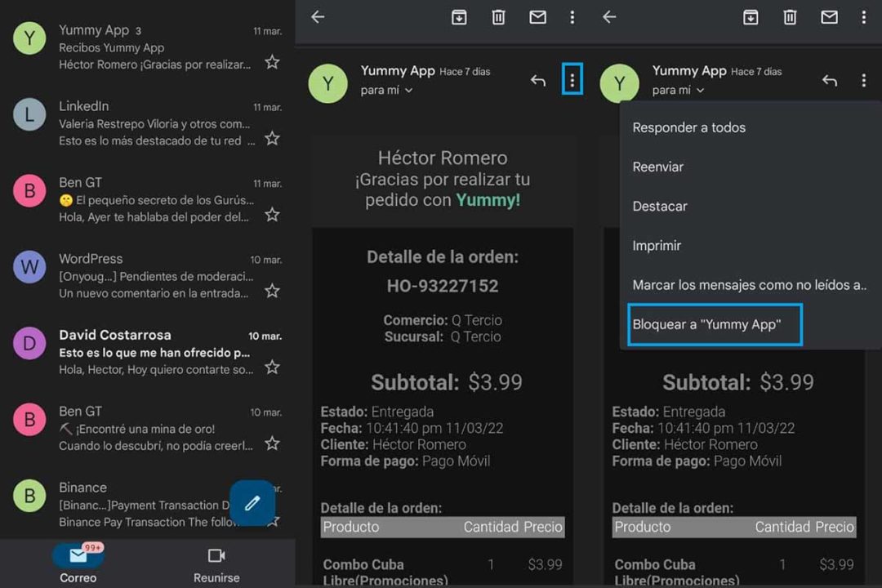This screenshot has width=882, height=588.
Task: Expand 'para mí' recipient details in middle panel
Action: point(386,90)
